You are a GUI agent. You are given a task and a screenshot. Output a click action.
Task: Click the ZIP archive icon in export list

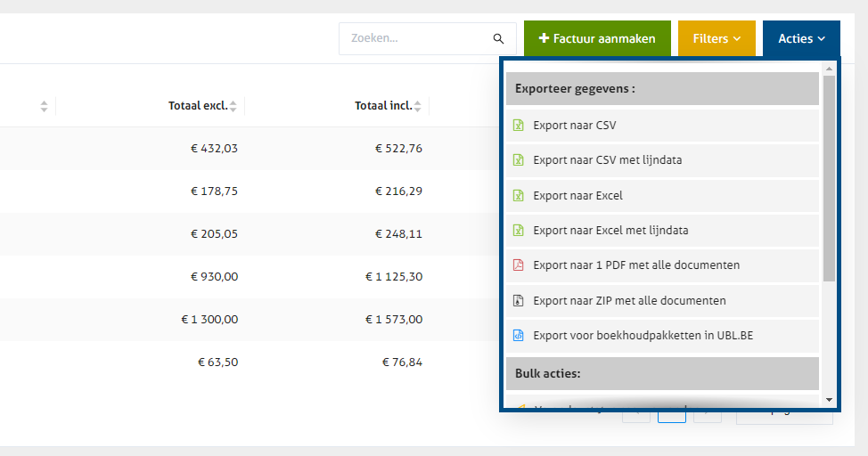(519, 301)
